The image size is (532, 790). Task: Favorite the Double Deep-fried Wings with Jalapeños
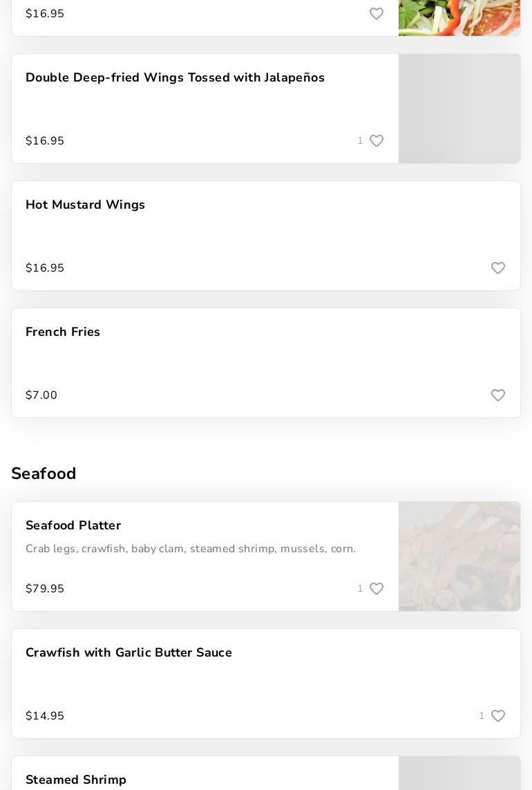pyautogui.click(x=377, y=141)
